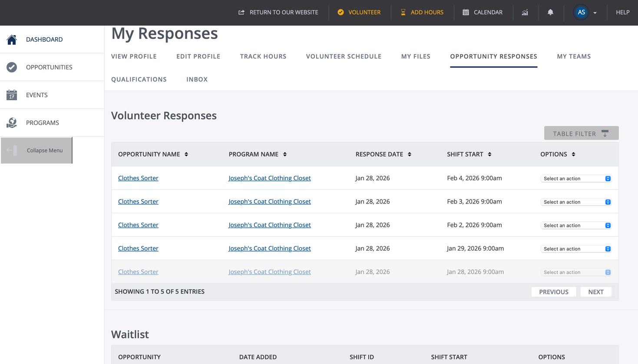The image size is (638, 364).
Task: Click the Waitlist section heading
Action: (x=130, y=334)
